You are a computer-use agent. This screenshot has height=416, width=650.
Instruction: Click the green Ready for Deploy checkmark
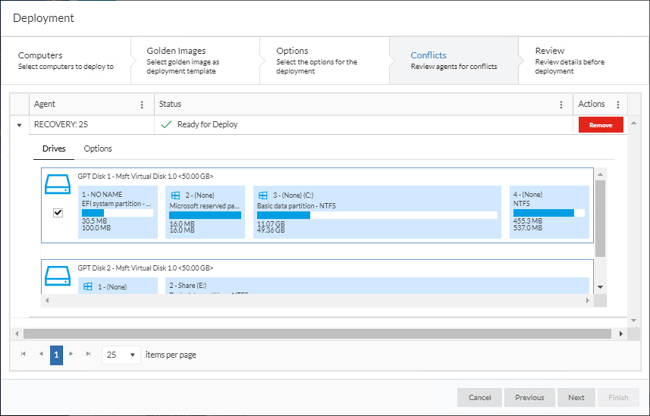click(166, 125)
